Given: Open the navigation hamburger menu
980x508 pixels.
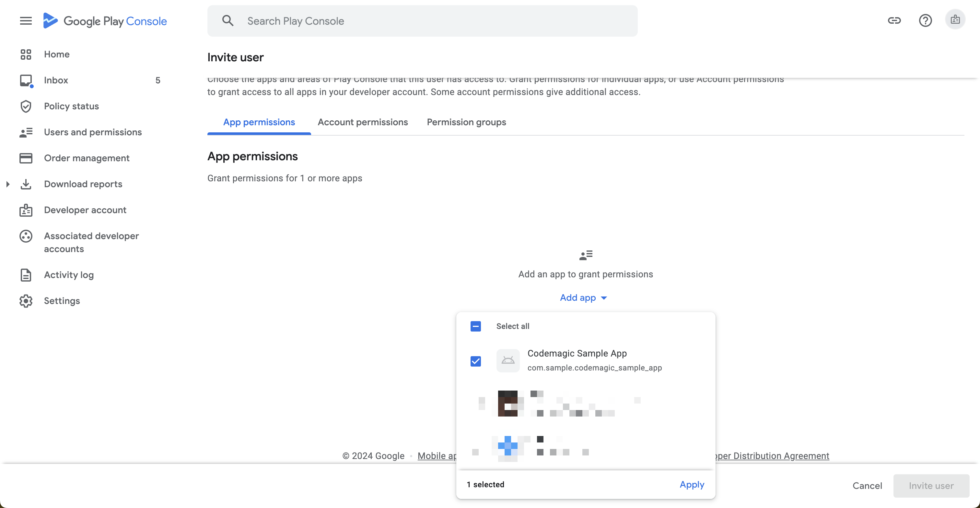Looking at the screenshot, I should point(25,20).
